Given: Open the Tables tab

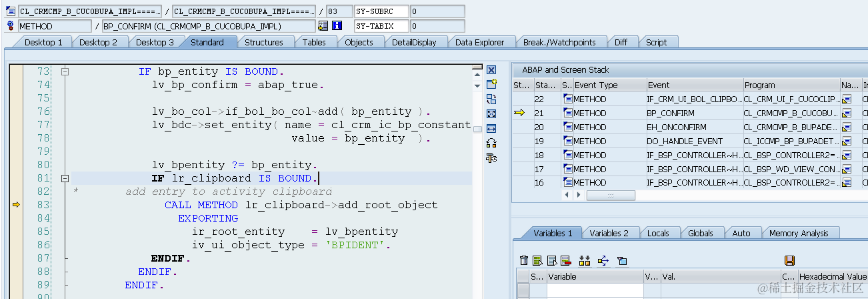Looking at the screenshot, I should point(314,42).
